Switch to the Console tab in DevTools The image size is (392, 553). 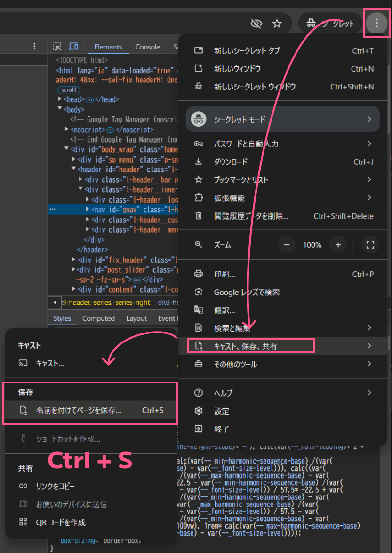pyautogui.click(x=147, y=47)
